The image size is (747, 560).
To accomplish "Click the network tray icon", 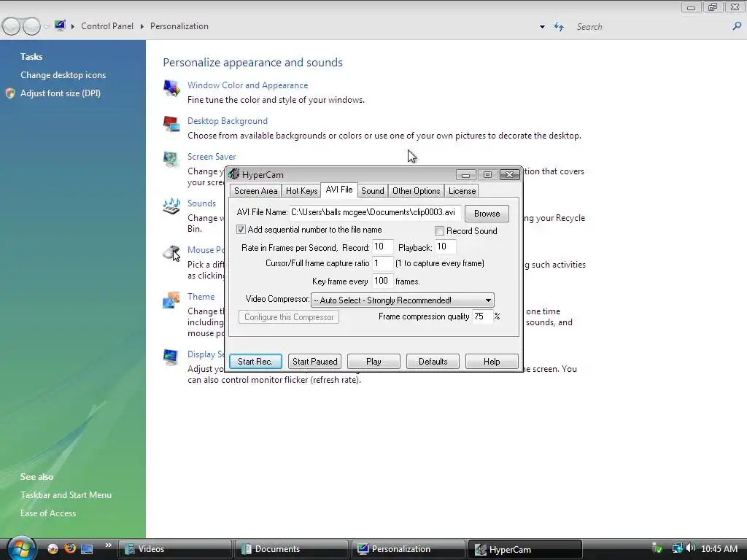I will click(x=677, y=548).
